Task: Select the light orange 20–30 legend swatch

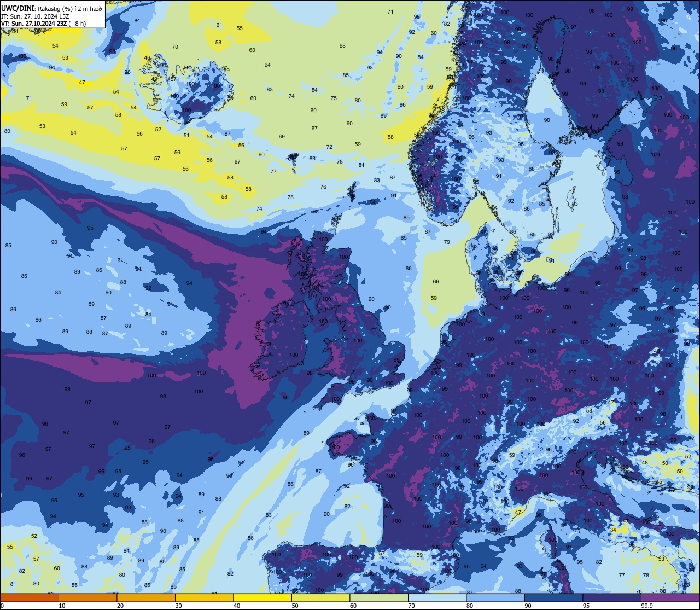Action: (146, 597)
